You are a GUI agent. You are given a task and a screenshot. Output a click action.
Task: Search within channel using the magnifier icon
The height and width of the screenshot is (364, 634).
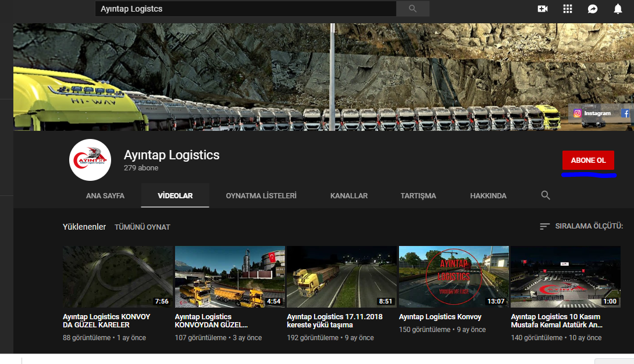click(546, 195)
